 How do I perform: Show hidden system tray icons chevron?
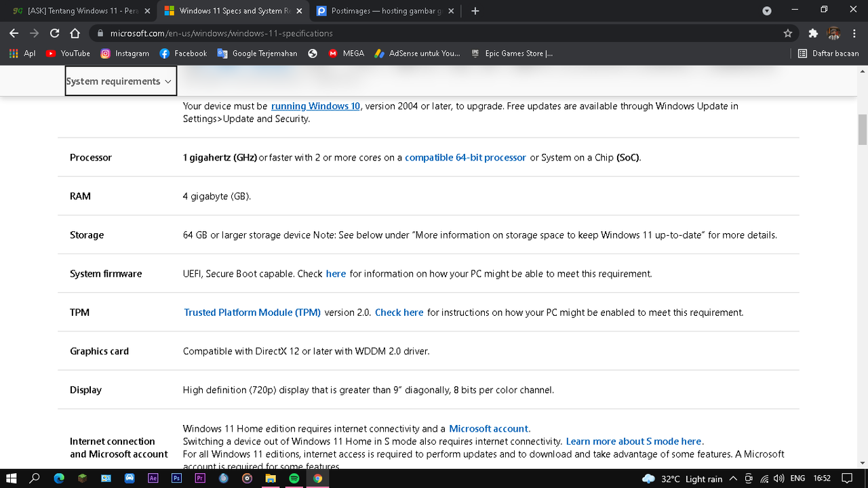(x=734, y=479)
